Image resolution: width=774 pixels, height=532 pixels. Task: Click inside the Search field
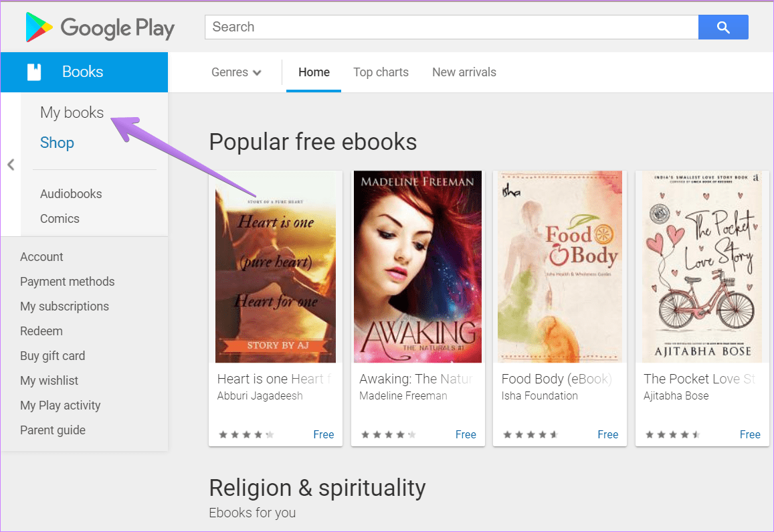[x=452, y=27]
